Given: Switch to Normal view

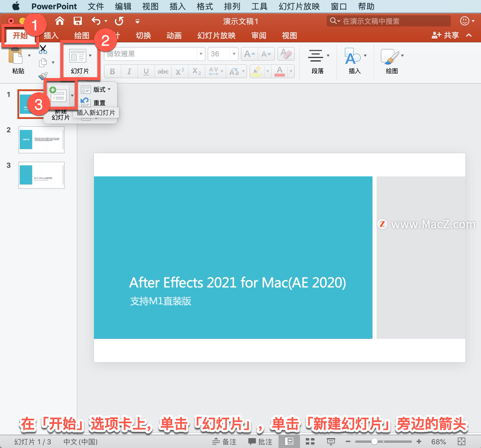Looking at the screenshot, I should (289, 442).
